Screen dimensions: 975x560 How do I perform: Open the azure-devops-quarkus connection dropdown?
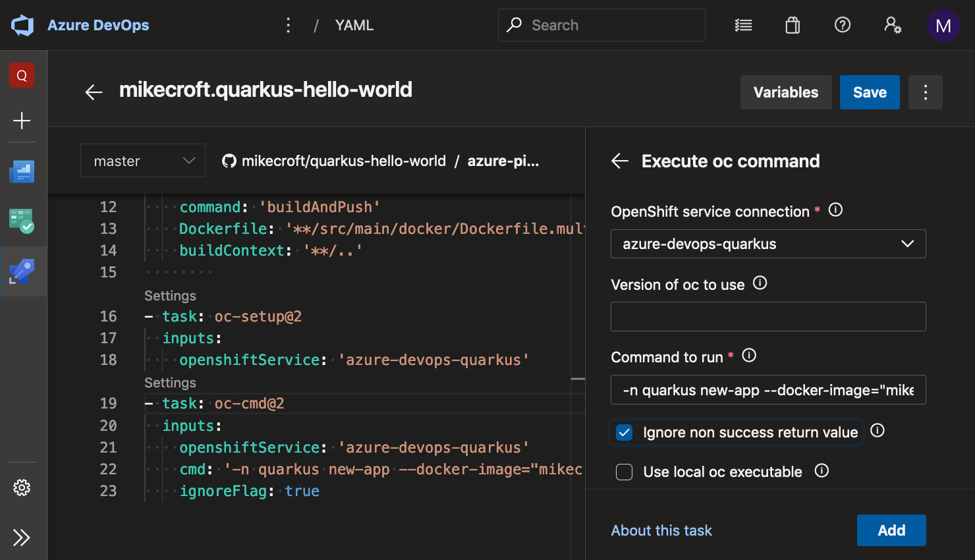[768, 244]
